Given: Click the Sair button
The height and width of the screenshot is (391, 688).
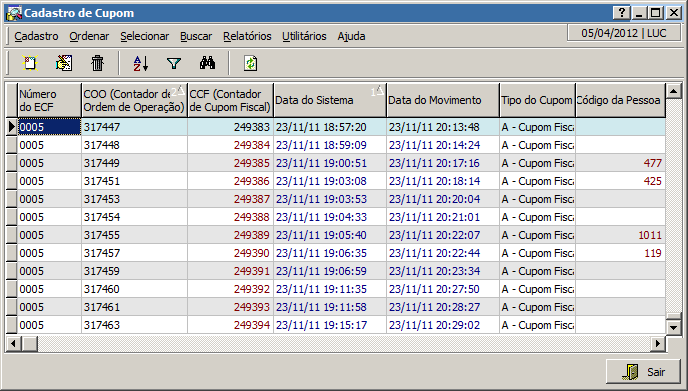Looking at the screenshot, I should 643,372.
